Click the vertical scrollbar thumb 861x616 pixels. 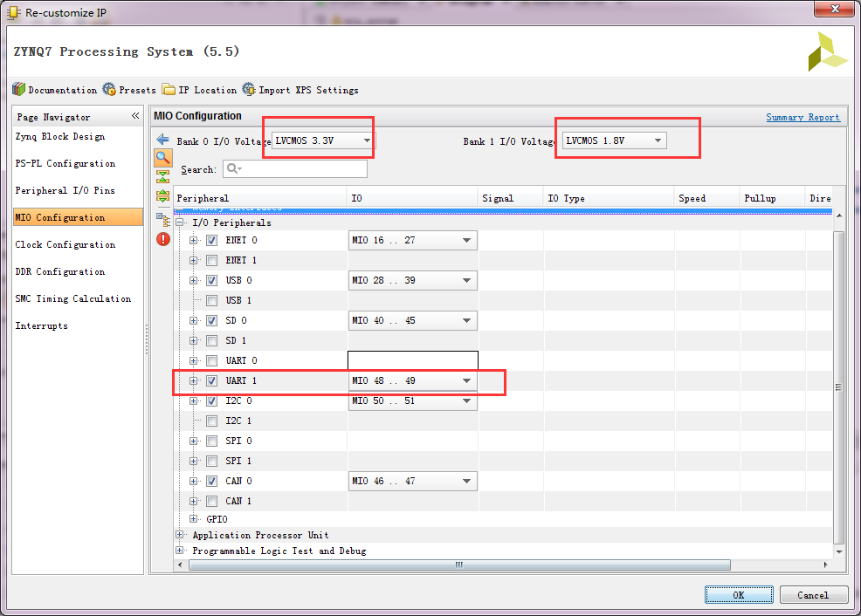tap(838, 387)
